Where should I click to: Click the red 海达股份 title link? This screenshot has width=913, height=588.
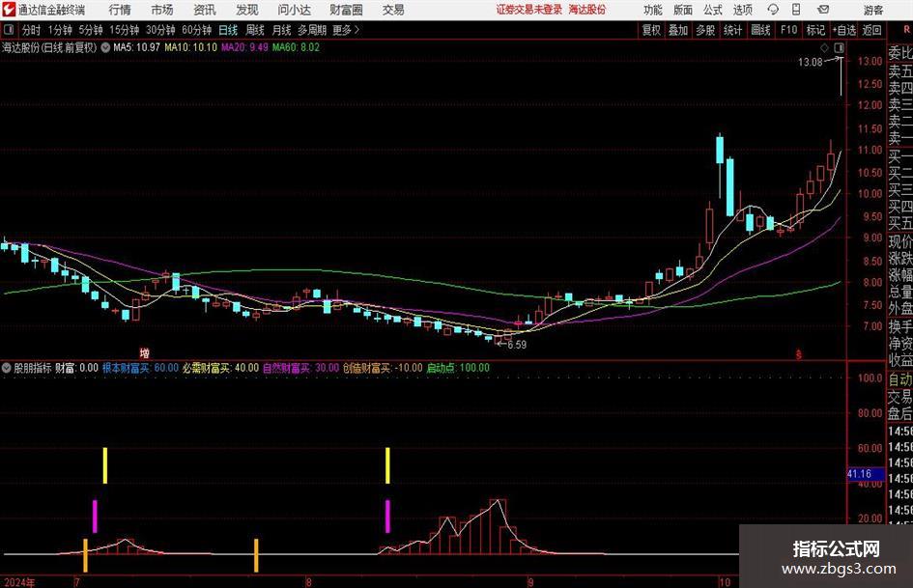point(587,10)
